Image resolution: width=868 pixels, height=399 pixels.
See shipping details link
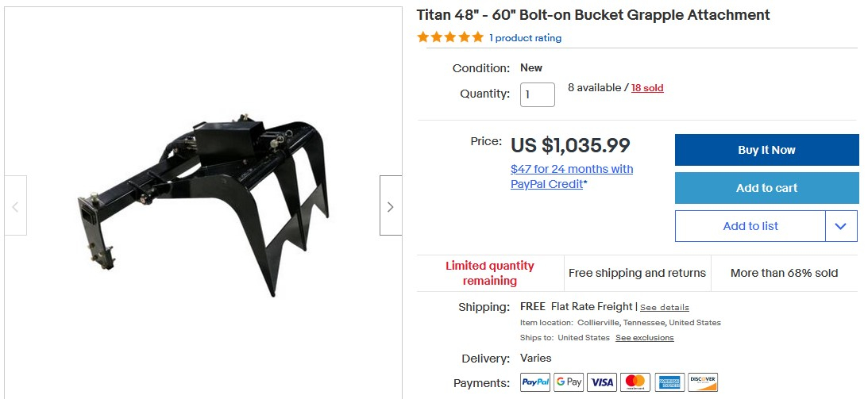pyautogui.click(x=665, y=308)
